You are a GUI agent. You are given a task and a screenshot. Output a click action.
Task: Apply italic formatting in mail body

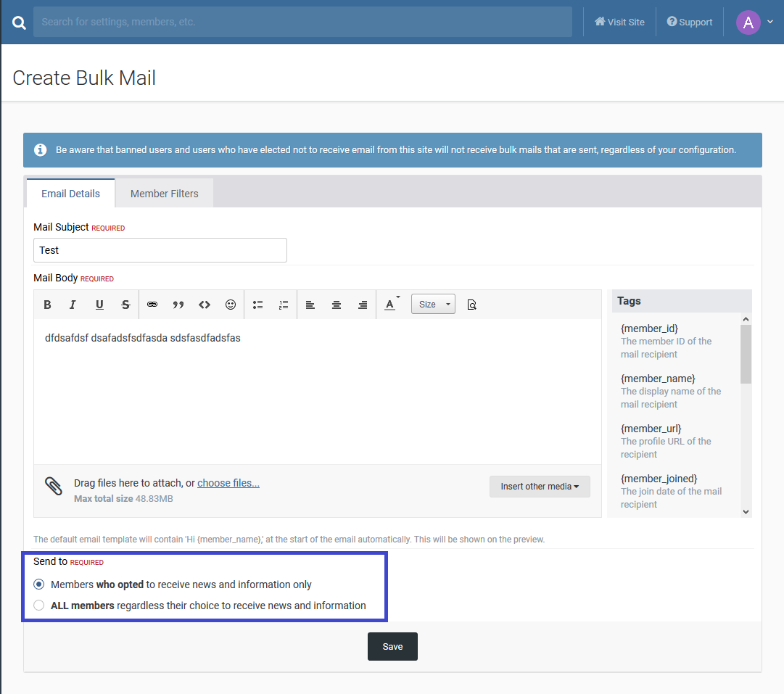pyautogui.click(x=73, y=305)
